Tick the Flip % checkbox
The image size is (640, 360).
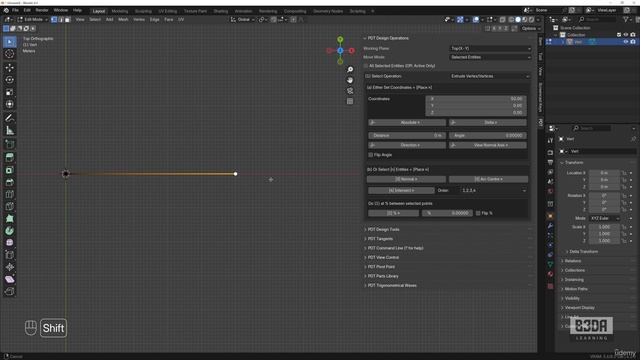(478, 213)
